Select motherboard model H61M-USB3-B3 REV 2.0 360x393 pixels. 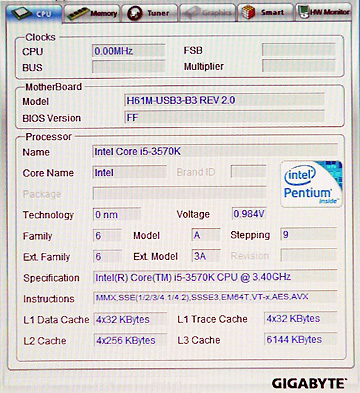(224, 100)
